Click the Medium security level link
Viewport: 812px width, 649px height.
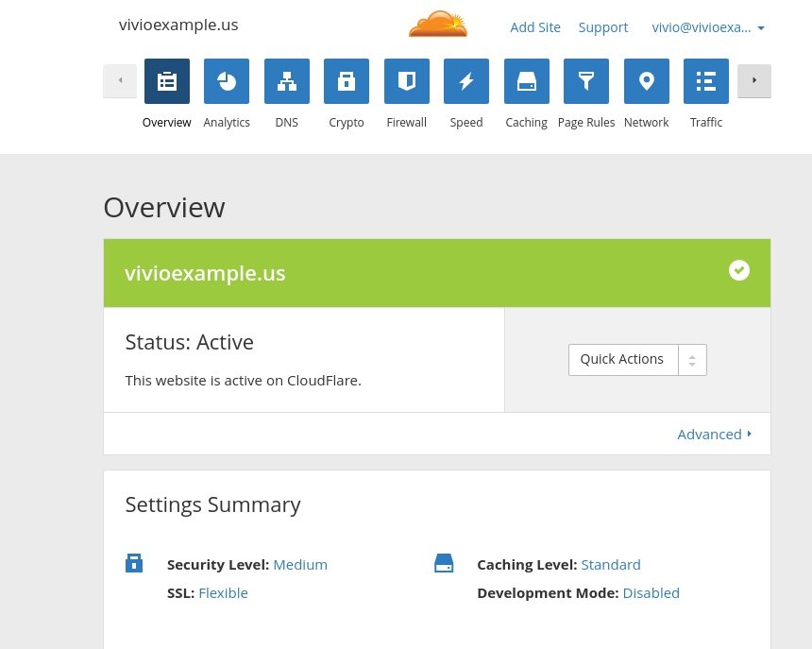[x=300, y=565]
